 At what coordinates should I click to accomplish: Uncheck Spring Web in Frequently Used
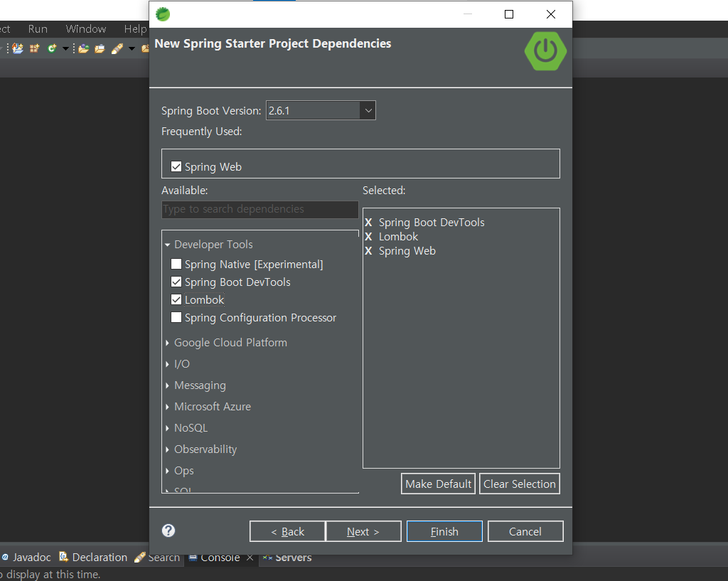(x=176, y=166)
